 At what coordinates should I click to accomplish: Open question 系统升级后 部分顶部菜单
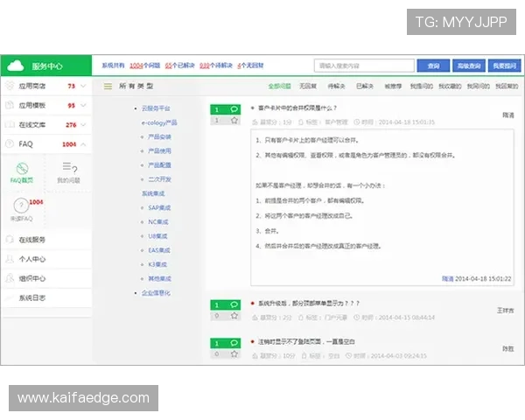click(x=309, y=304)
